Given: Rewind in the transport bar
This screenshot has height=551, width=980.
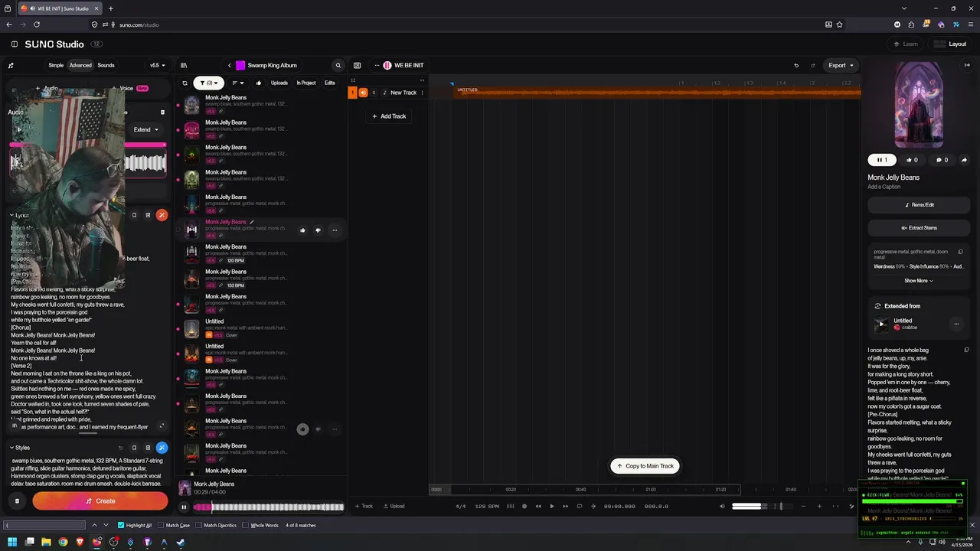Looking at the screenshot, I should click(538, 506).
